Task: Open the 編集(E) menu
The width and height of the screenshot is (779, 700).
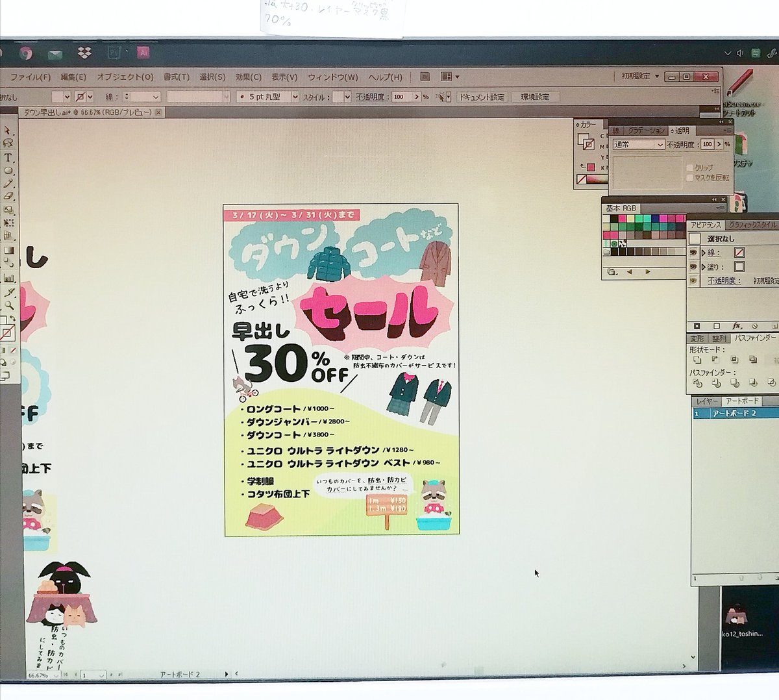Action: click(x=73, y=77)
